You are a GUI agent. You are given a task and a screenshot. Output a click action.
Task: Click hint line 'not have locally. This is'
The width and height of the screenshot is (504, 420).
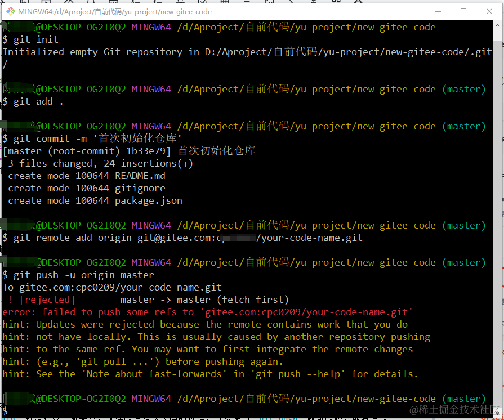point(216,337)
